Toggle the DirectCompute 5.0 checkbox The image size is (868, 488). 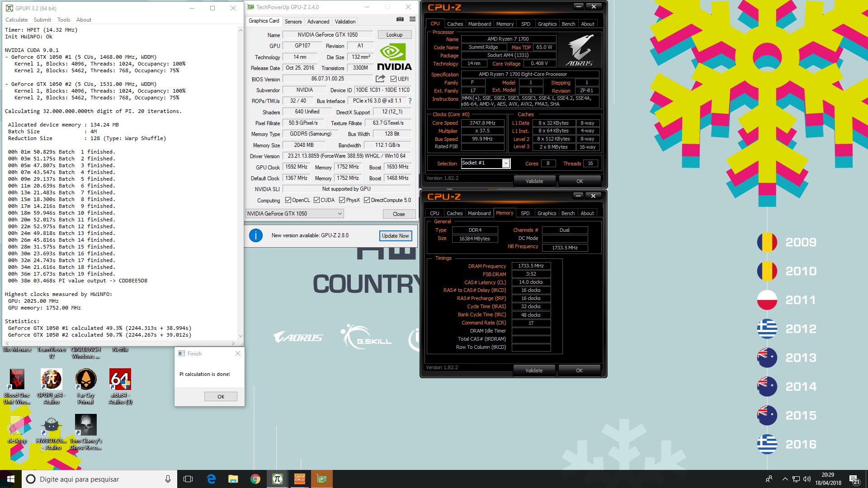[367, 200]
